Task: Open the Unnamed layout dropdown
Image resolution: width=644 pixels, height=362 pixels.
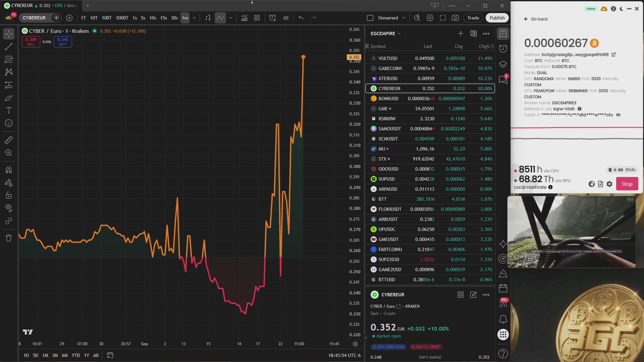Action: point(392,18)
